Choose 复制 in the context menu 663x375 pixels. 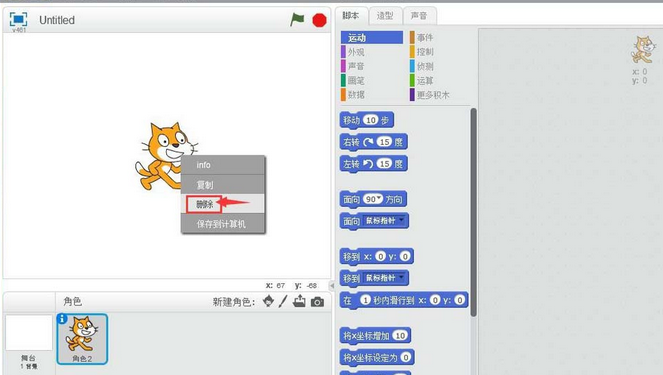click(223, 185)
